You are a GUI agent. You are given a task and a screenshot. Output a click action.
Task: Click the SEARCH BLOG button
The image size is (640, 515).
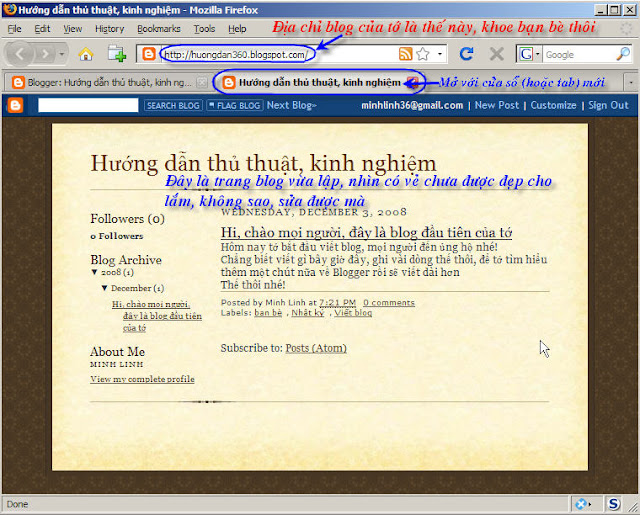pos(173,105)
